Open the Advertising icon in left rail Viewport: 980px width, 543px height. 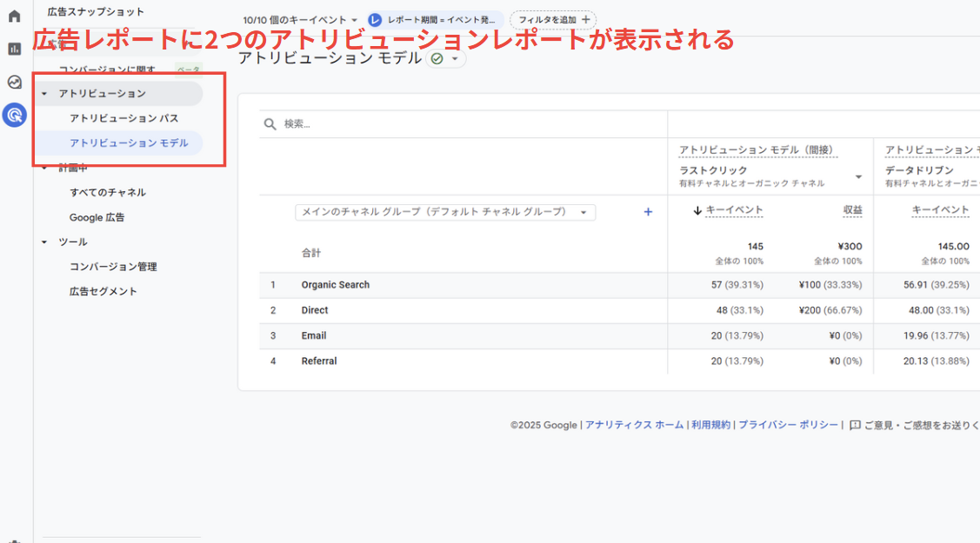[x=15, y=115]
